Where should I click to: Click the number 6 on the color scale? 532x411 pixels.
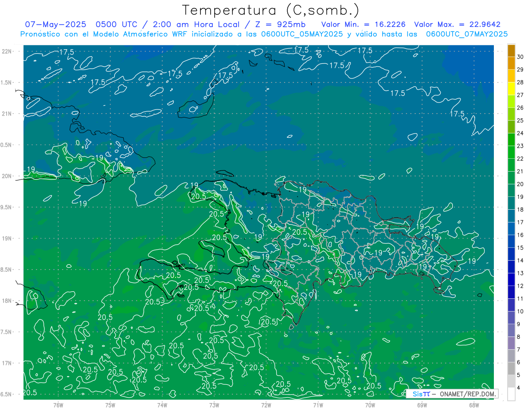[x=519, y=362]
